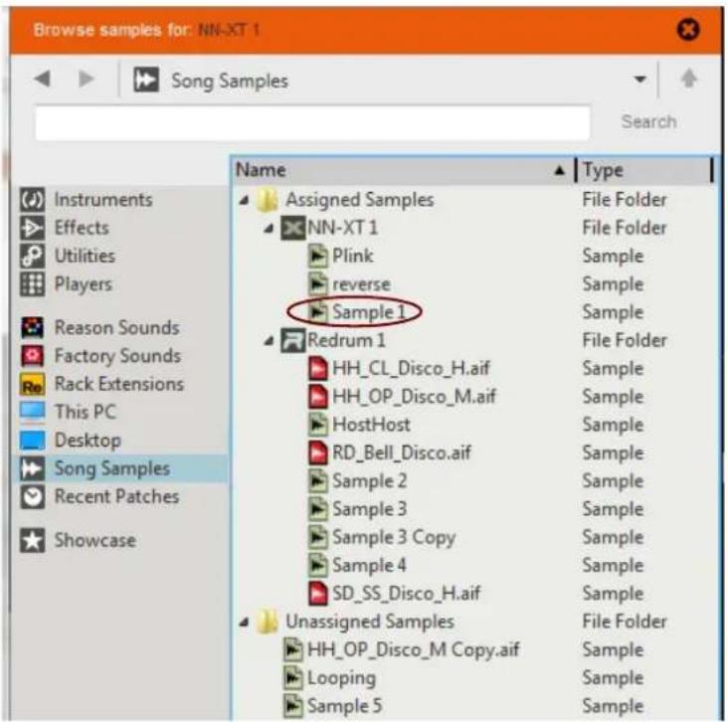Viewport: 728px width, 722px height.
Task: Click the red icon of SD_SS_Disco_H.aif
Action: (318, 594)
